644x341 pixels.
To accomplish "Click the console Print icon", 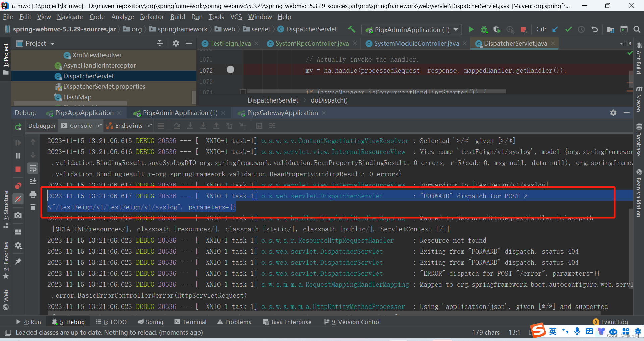I will click(33, 194).
